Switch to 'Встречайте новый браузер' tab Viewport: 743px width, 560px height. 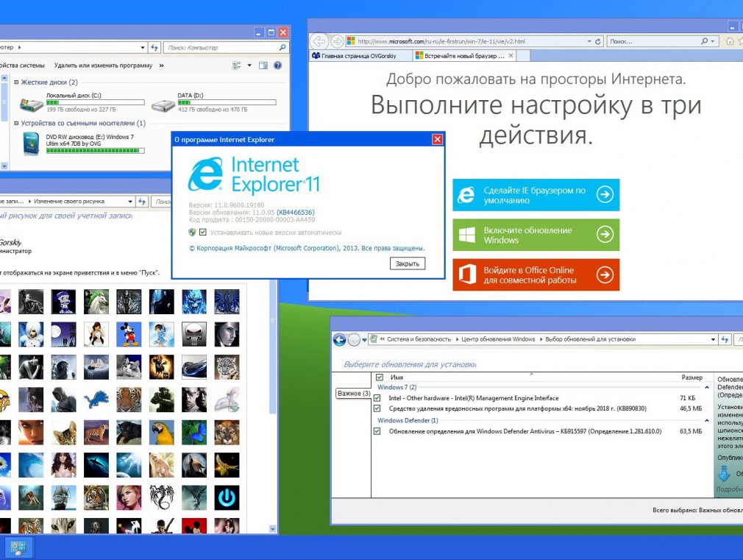tap(464, 56)
